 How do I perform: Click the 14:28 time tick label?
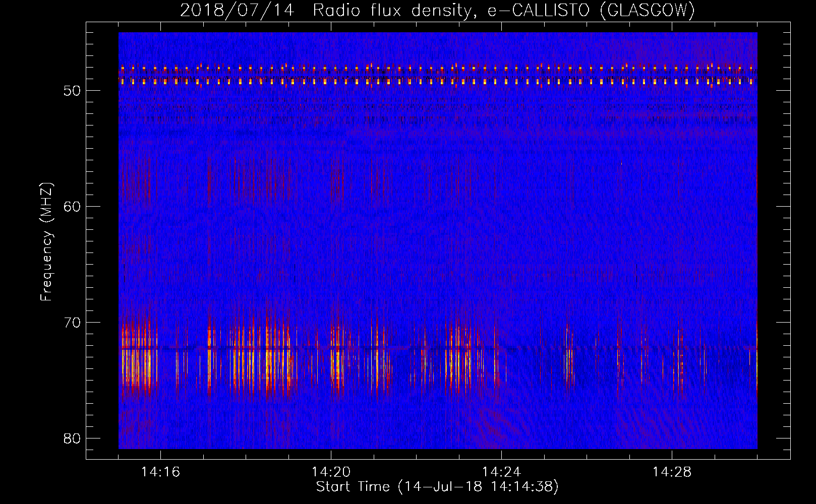[x=672, y=472]
